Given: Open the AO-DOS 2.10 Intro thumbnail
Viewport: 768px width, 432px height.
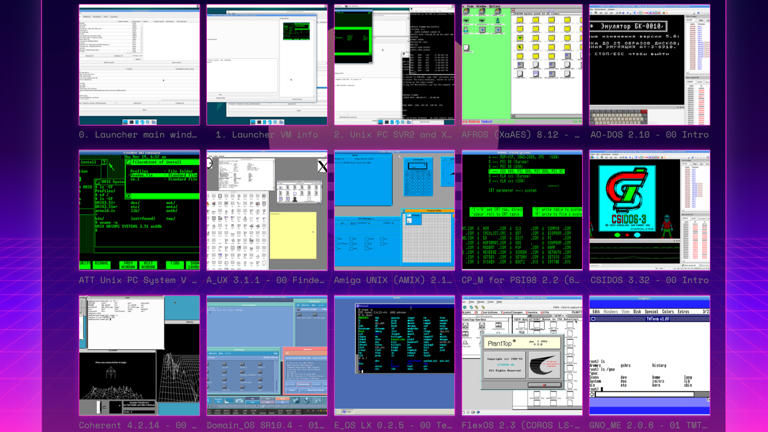Looking at the screenshot, I should pos(649,65).
